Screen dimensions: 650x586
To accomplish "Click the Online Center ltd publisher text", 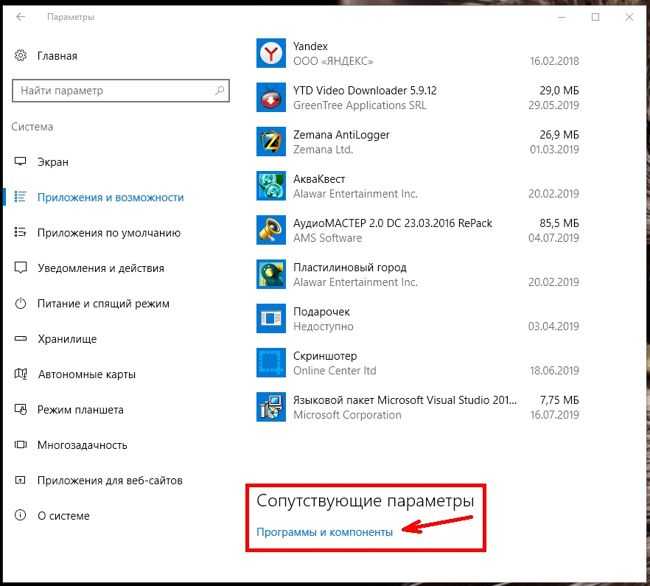I will pos(335,370).
